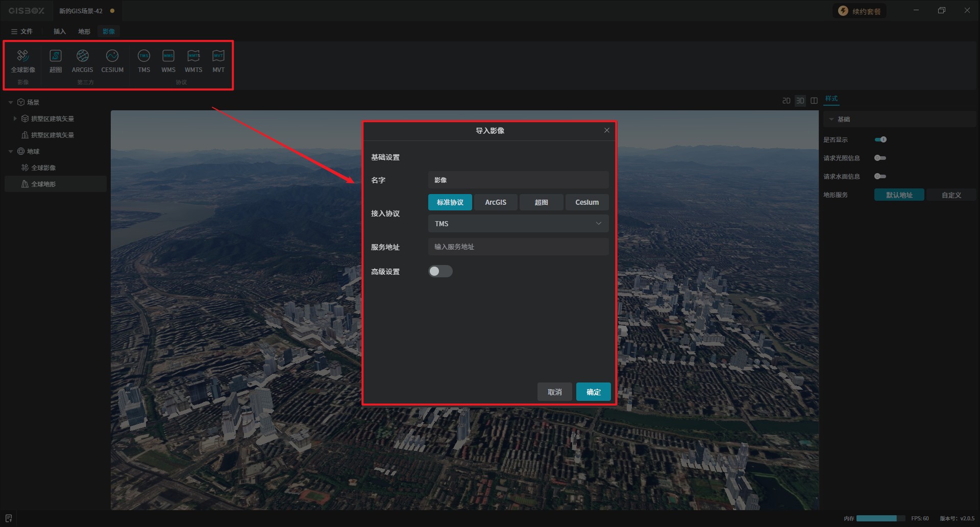Click the 内存 memory usage bar
Image resolution: width=980 pixels, height=527 pixels.
880,518
